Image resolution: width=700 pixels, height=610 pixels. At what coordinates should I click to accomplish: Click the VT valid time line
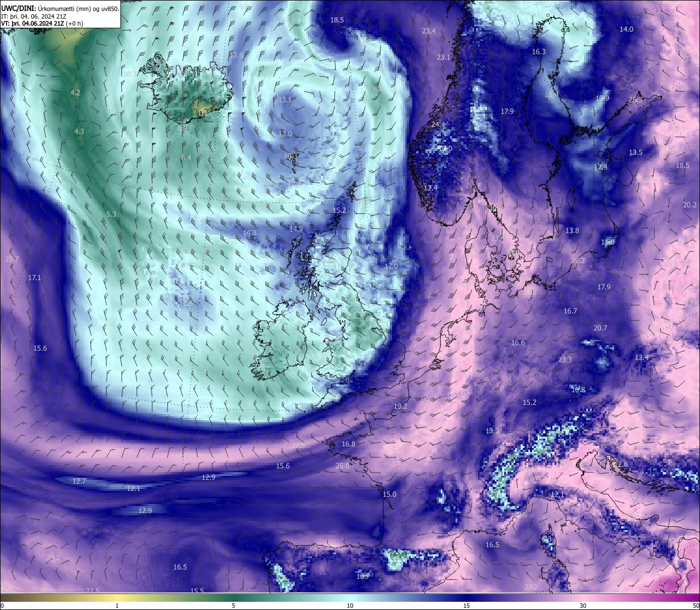click(x=42, y=24)
